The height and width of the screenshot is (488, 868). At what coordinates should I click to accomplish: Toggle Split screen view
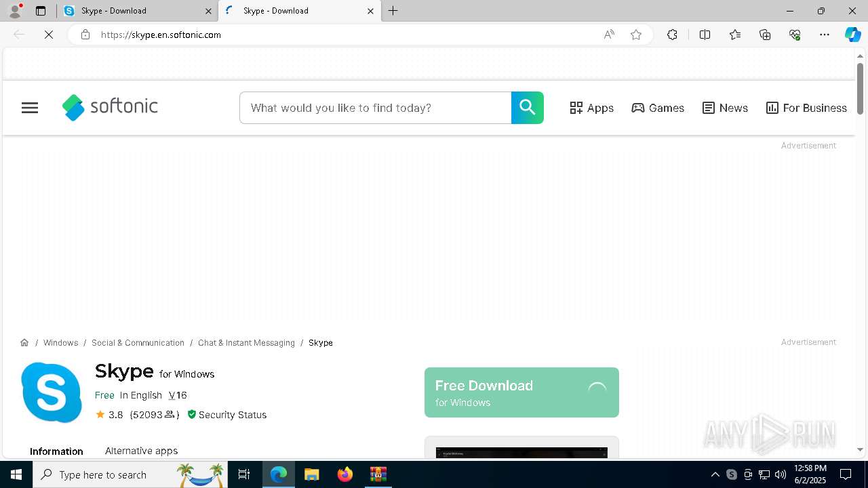click(705, 35)
